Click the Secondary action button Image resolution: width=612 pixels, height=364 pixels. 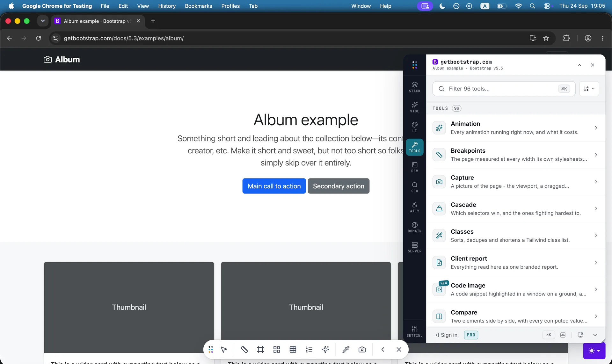pyautogui.click(x=339, y=186)
